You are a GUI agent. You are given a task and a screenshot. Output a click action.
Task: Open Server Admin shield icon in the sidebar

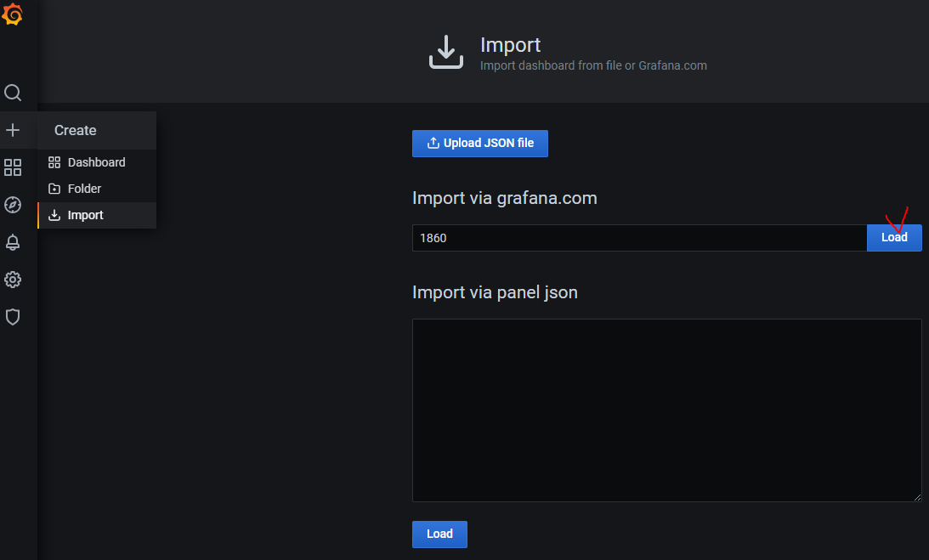click(13, 317)
